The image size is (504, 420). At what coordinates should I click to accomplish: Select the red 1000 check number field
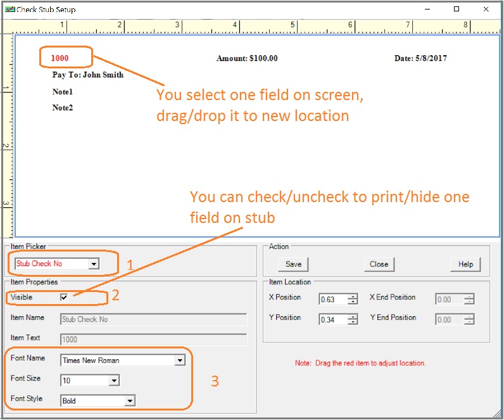60,58
